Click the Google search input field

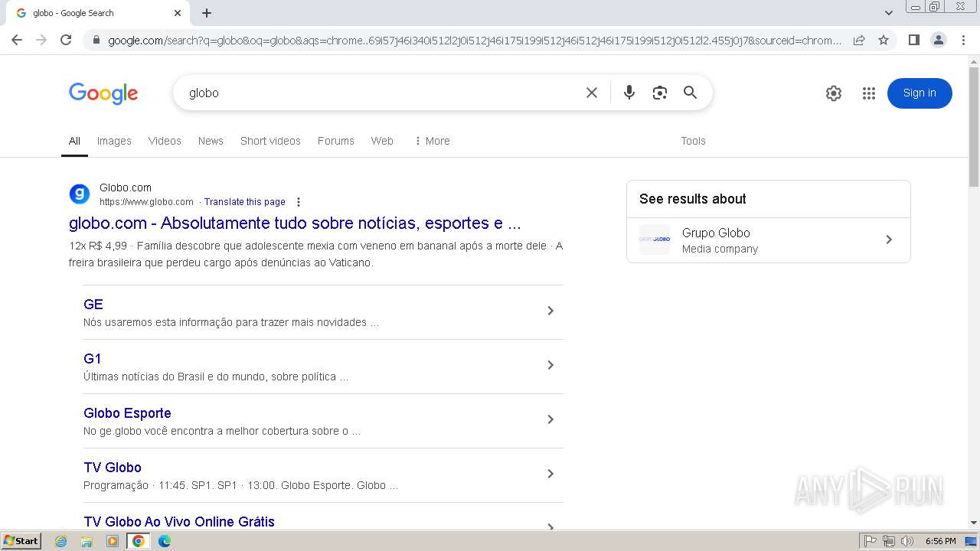(x=383, y=93)
